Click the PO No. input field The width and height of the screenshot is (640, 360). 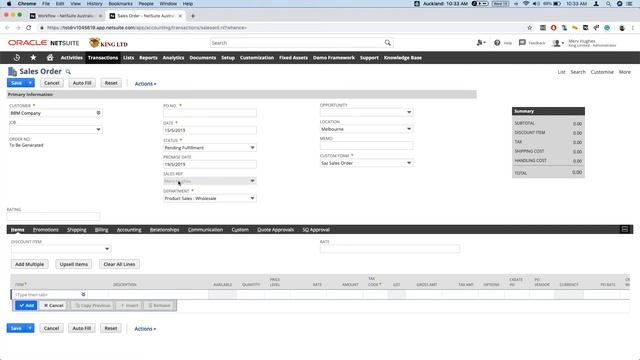click(210, 113)
